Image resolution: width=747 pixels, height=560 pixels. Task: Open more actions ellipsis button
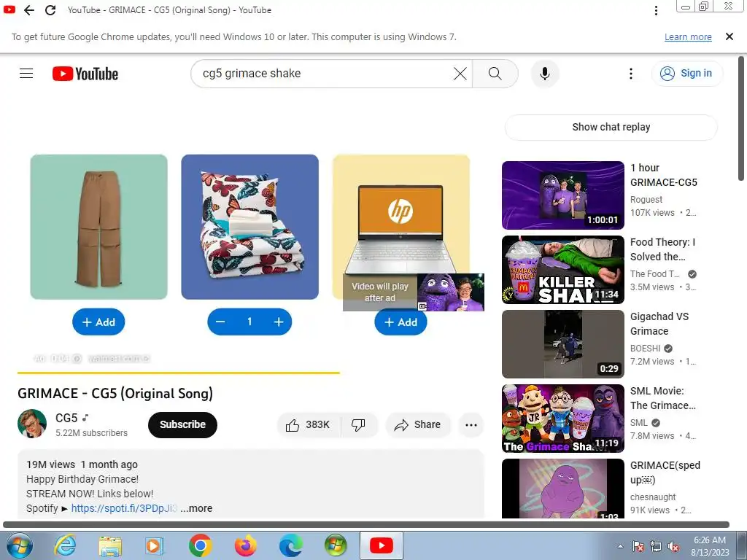tap(471, 425)
